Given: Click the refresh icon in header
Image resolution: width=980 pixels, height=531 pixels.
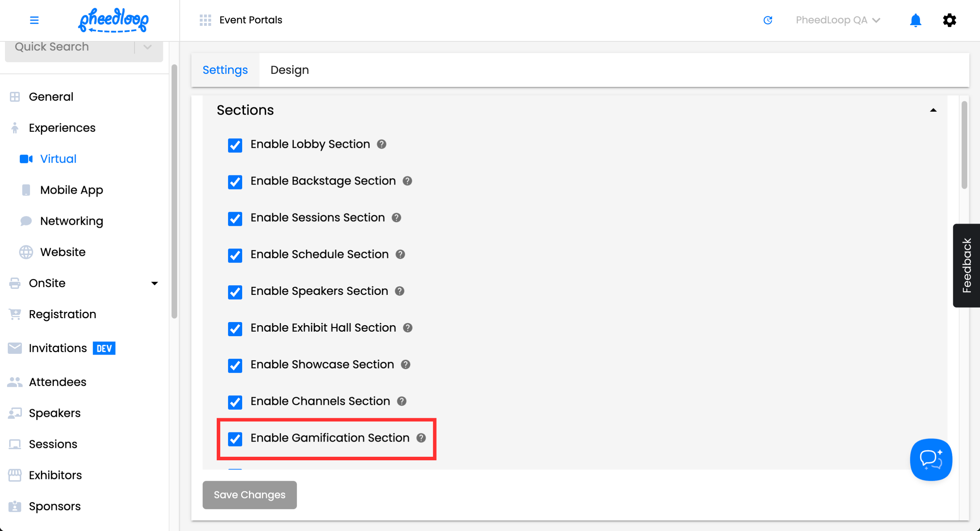Looking at the screenshot, I should (x=768, y=20).
